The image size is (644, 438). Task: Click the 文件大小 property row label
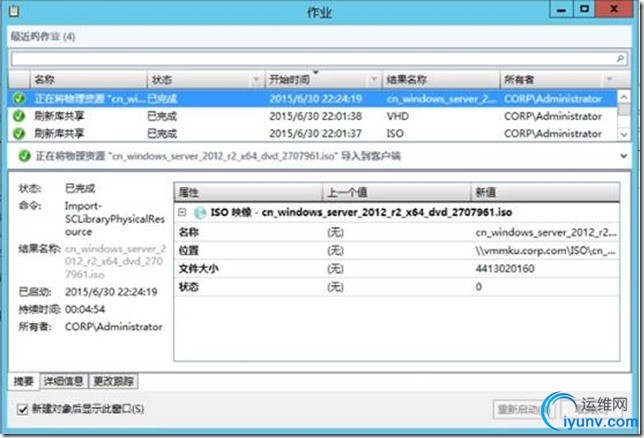point(198,269)
